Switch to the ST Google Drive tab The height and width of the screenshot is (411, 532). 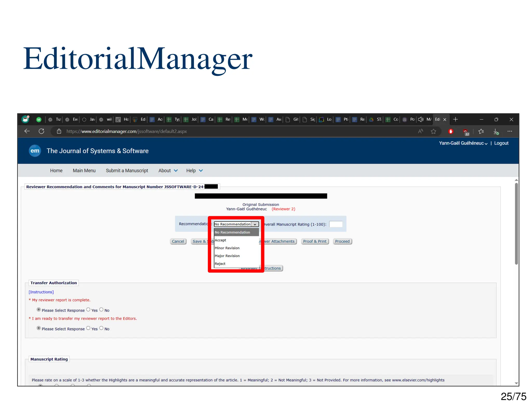[376, 120]
